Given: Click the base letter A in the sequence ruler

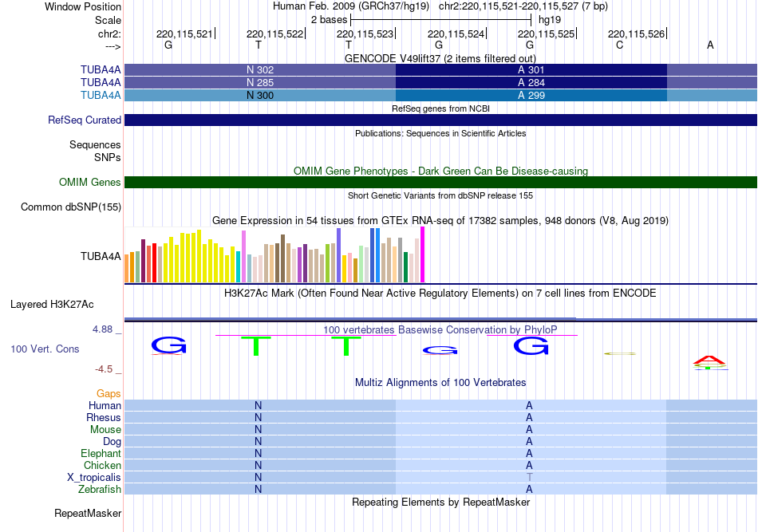Looking at the screenshot, I should [x=710, y=45].
